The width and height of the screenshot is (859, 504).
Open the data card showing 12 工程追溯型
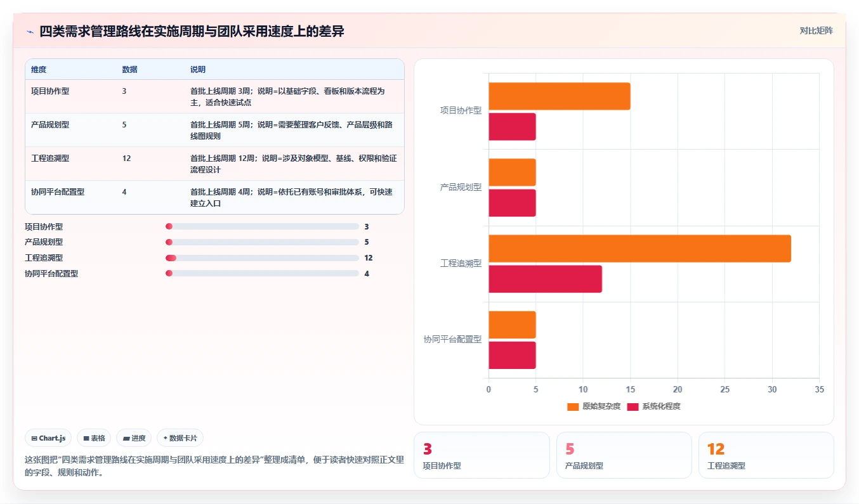766,455
